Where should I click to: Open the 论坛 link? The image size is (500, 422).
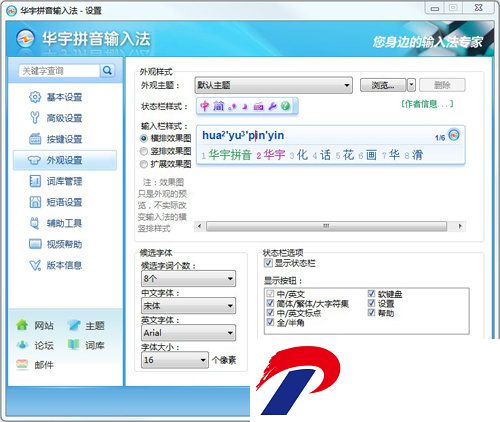click(44, 345)
